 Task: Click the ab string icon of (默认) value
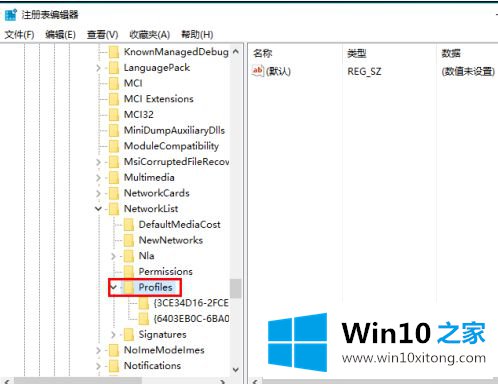click(x=258, y=71)
